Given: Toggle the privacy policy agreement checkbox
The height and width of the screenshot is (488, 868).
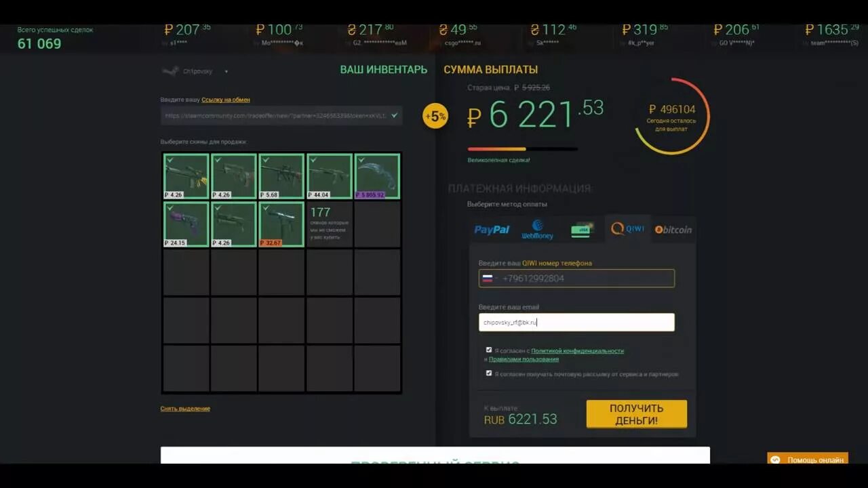Looking at the screenshot, I should (489, 350).
